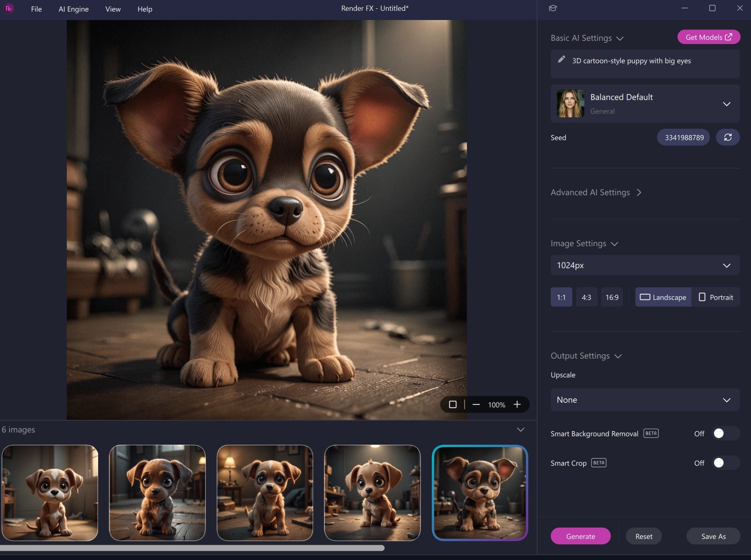Click the fit-to-view icon in zoom bar
The height and width of the screenshot is (560, 751).
(453, 405)
